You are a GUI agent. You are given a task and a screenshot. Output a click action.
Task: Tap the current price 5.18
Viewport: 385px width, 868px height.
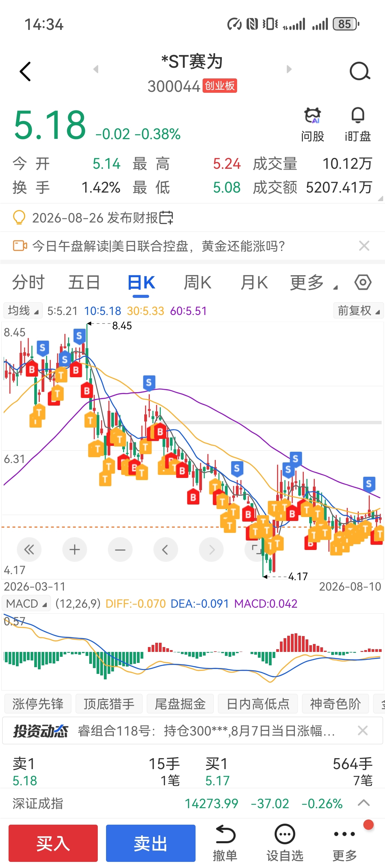[x=50, y=125]
